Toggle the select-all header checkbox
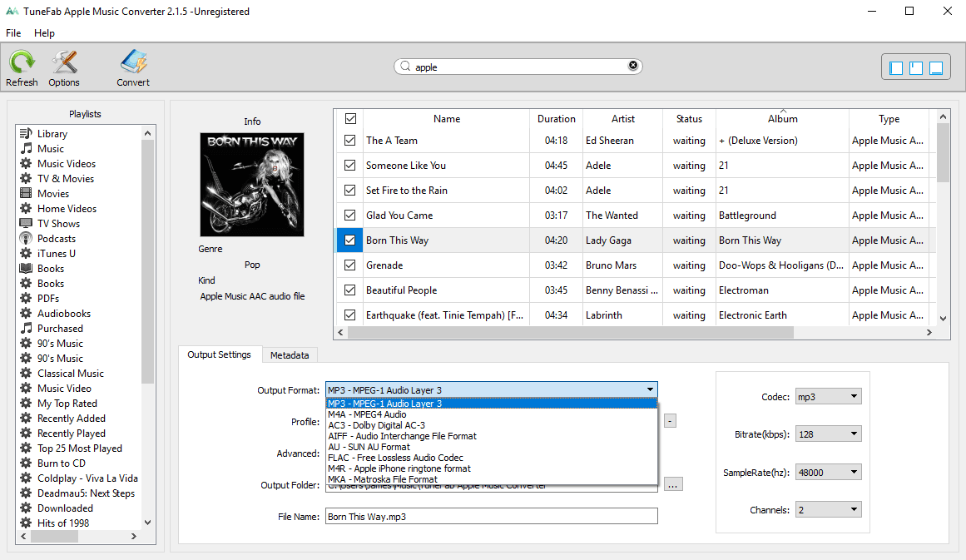 tap(350, 118)
